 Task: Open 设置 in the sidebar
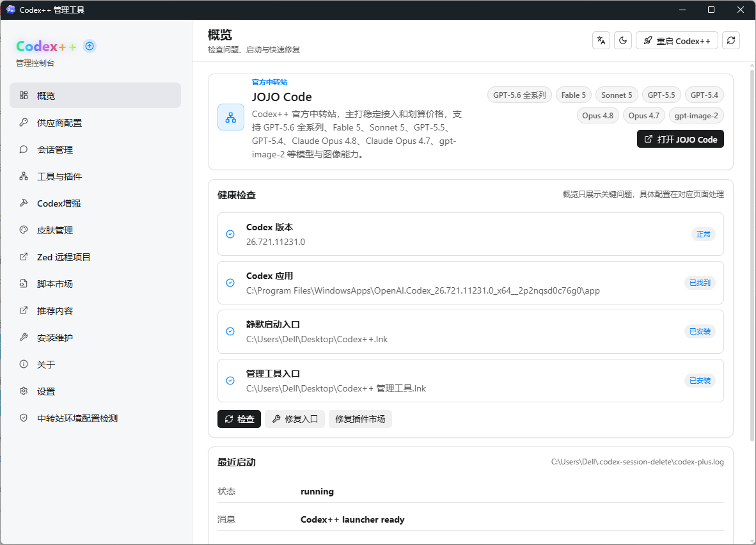coord(95,391)
